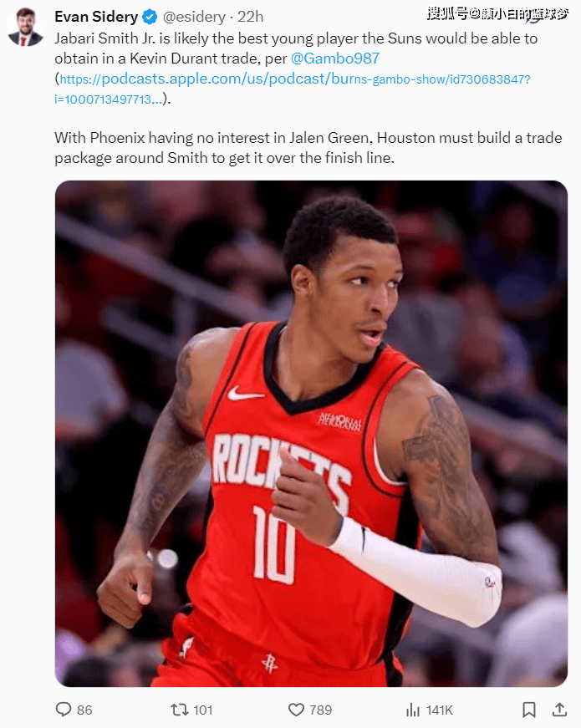Viewport: 581px width, 728px height.
Task: Bookmark this tweet
Action: pos(529,710)
